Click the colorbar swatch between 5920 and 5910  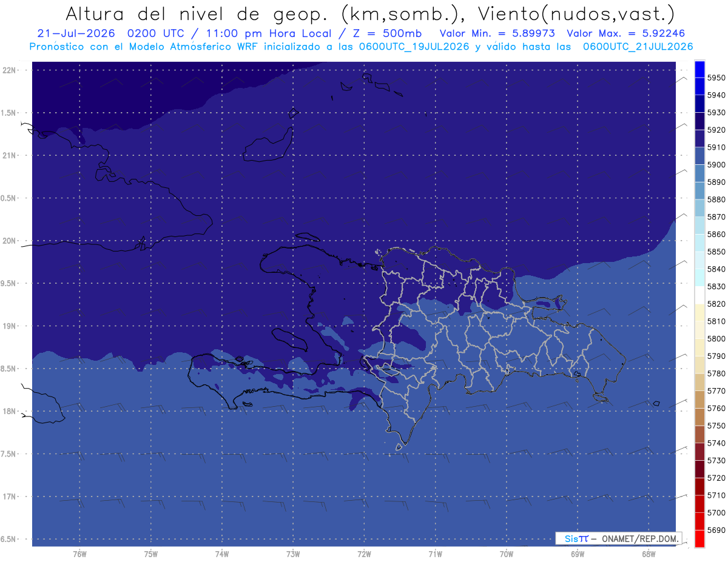point(699,138)
